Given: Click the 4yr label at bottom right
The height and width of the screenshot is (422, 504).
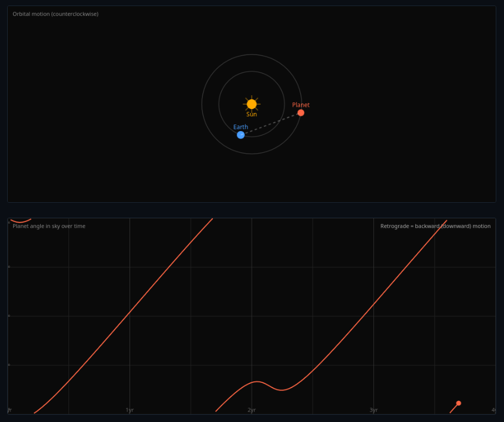Looking at the screenshot, I should pyautogui.click(x=495, y=410).
